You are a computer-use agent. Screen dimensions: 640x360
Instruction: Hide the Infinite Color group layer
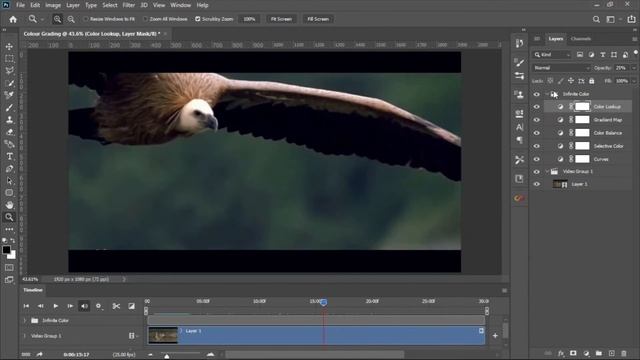coord(536,94)
